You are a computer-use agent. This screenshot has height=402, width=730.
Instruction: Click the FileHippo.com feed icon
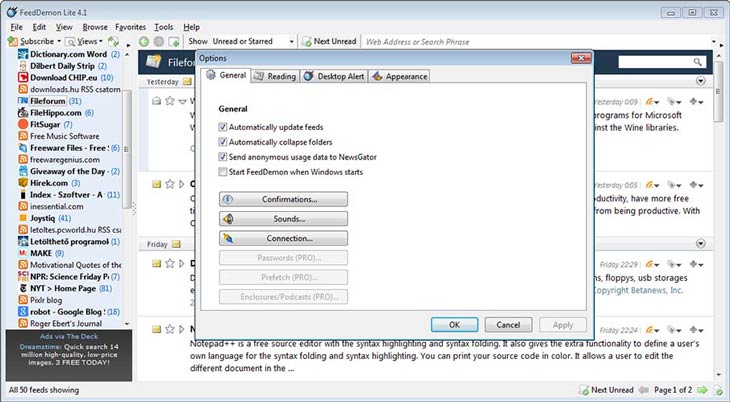22,113
